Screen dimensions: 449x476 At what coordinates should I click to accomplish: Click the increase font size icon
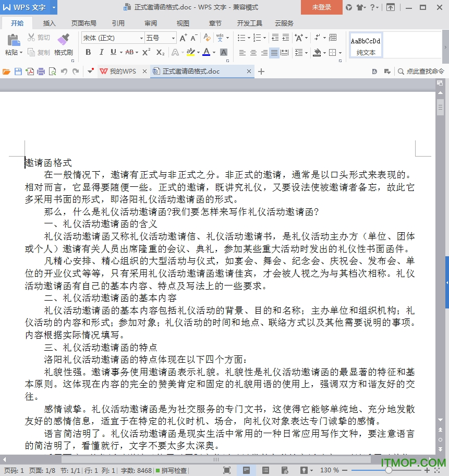click(x=183, y=38)
